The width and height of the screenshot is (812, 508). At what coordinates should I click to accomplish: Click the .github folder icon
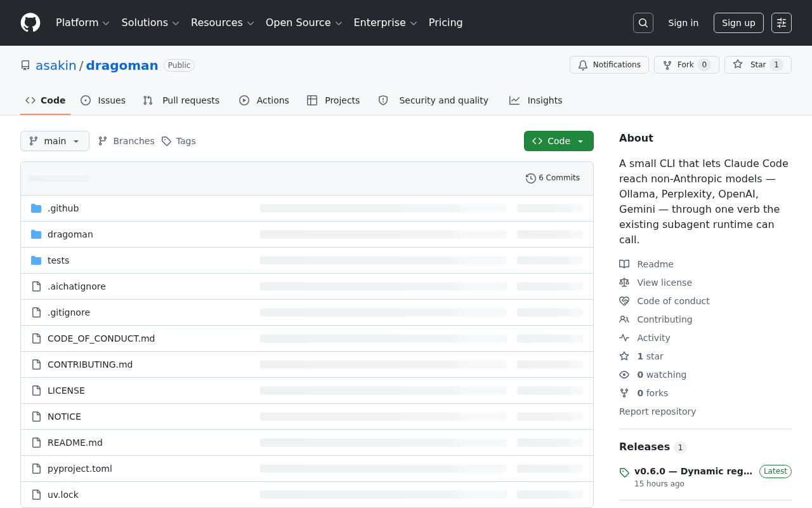(36, 208)
